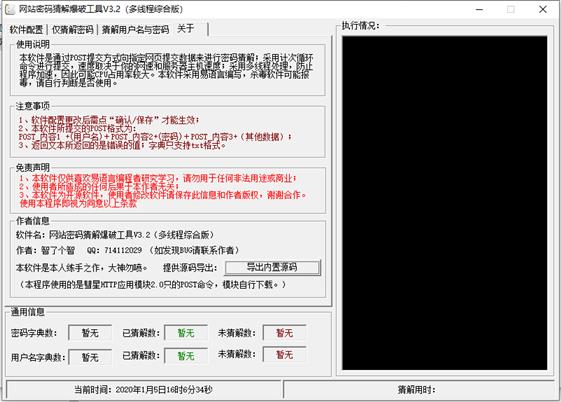Click the 导出内置源码 button
561x402 pixels.
pos(273,268)
